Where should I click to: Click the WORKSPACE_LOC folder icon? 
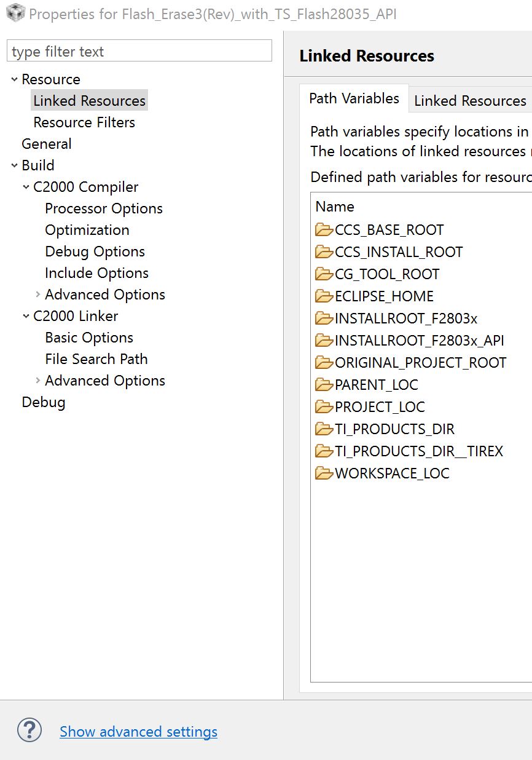click(324, 473)
